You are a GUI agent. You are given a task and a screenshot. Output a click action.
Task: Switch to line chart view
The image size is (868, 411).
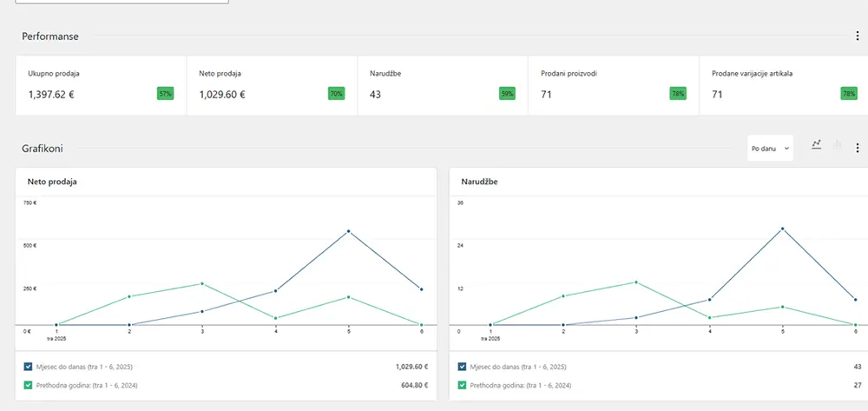(x=816, y=145)
